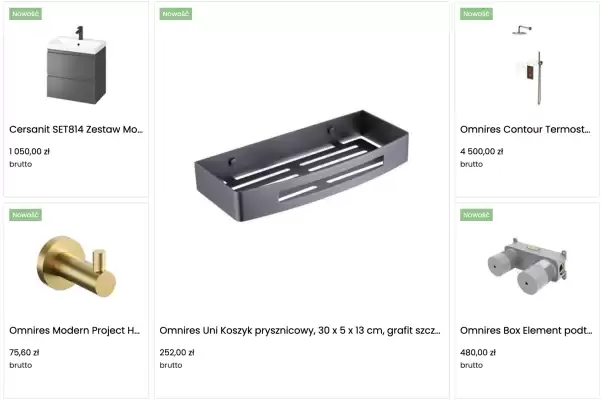Click the 480,00 zł price

[x=478, y=352]
